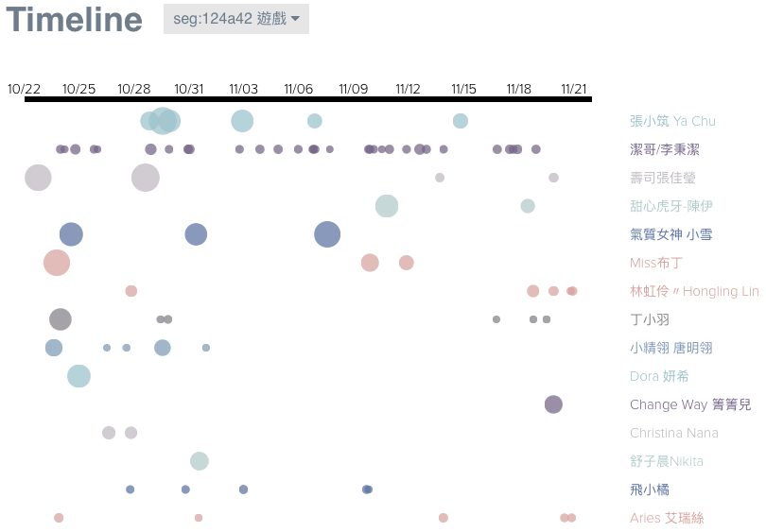Click the large pink Miss布丁 bubble near 10/24

pos(57,263)
